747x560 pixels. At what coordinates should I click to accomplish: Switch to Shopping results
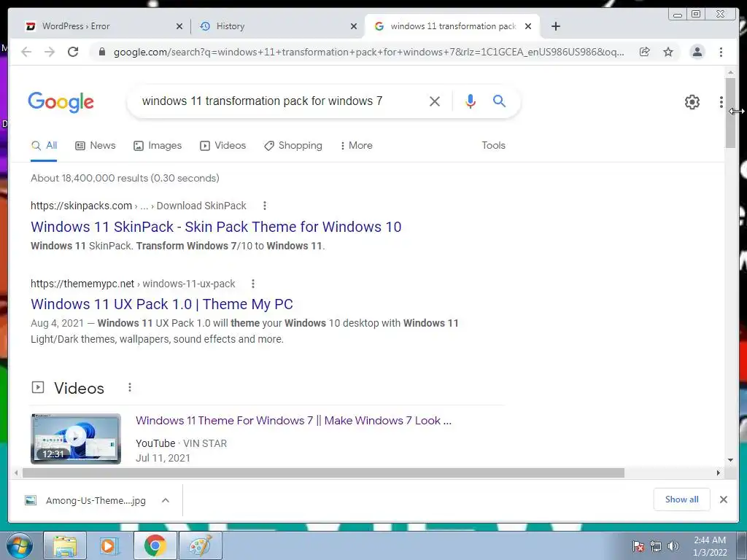pos(293,146)
